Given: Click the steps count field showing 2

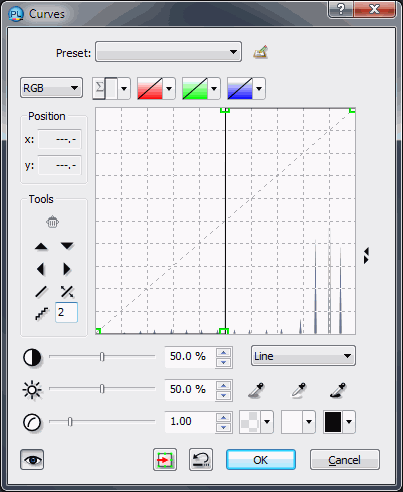Looking at the screenshot, I should pyautogui.click(x=66, y=312).
